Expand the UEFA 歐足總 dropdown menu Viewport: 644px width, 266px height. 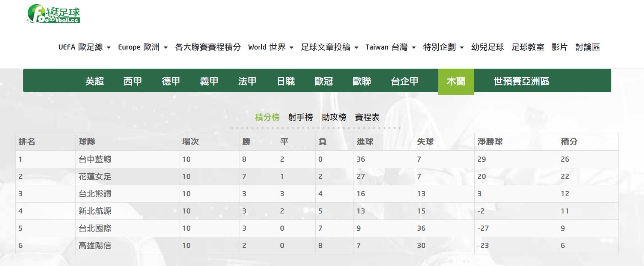point(84,47)
